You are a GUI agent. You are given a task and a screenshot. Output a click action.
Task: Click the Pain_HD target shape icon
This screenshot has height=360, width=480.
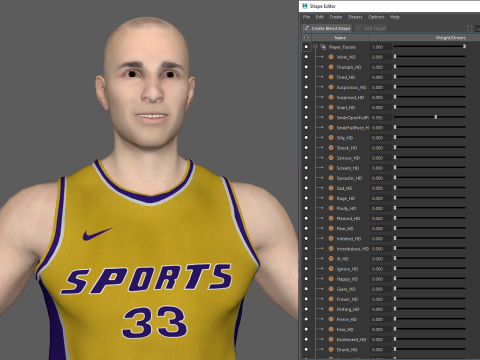[x=331, y=228]
